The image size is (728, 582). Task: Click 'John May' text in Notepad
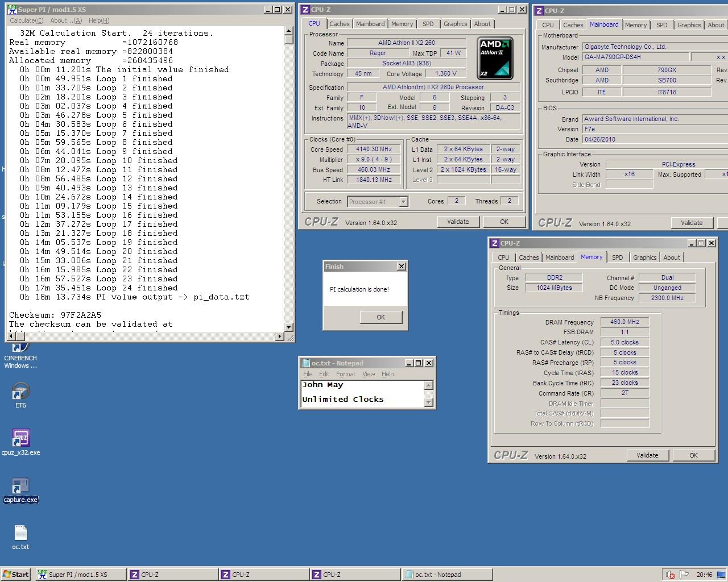(x=323, y=385)
